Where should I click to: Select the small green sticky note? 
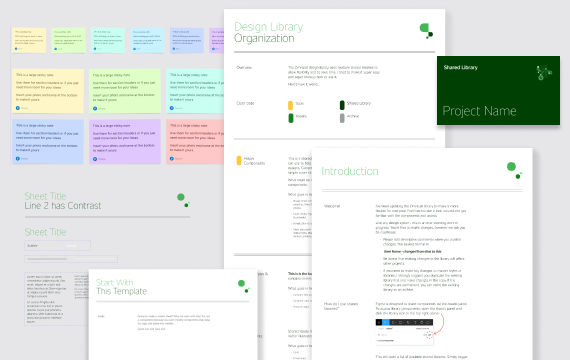pyautogui.click(x=68, y=40)
